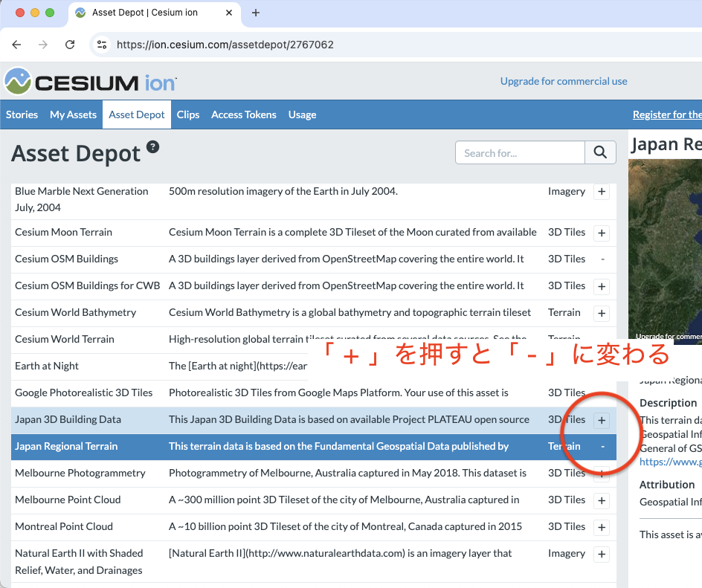Remove Japan Regional Terrain with the minus button
The width and height of the screenshot is (702, 588).
(x=601, y=447)
